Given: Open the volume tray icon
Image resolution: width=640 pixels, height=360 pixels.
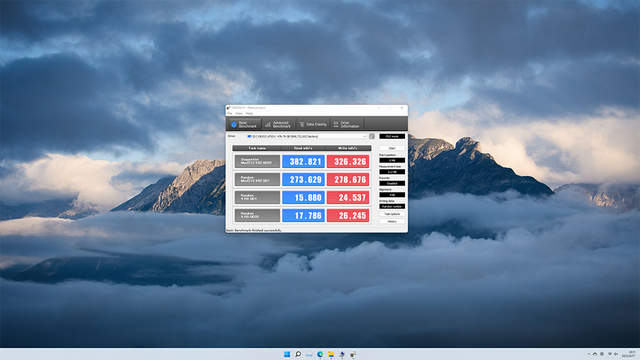Looking at the screenshot, I should pos(616,354).
